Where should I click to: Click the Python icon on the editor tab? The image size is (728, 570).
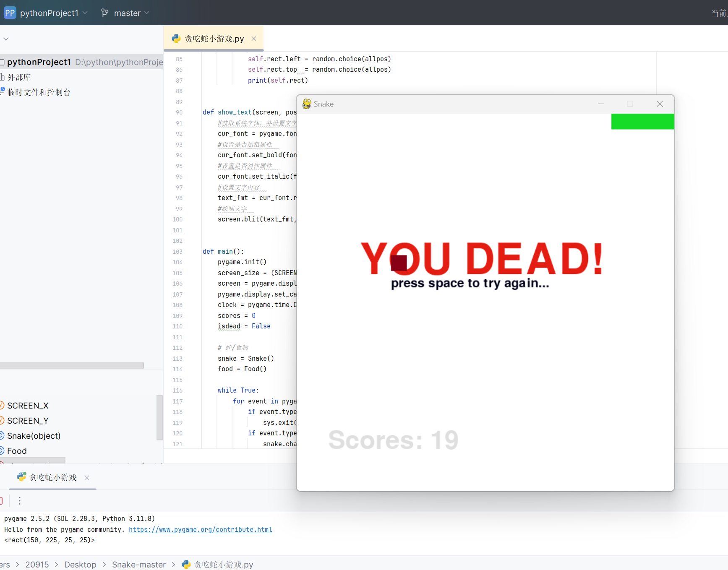pyautogui.click(x=176, y=39)
